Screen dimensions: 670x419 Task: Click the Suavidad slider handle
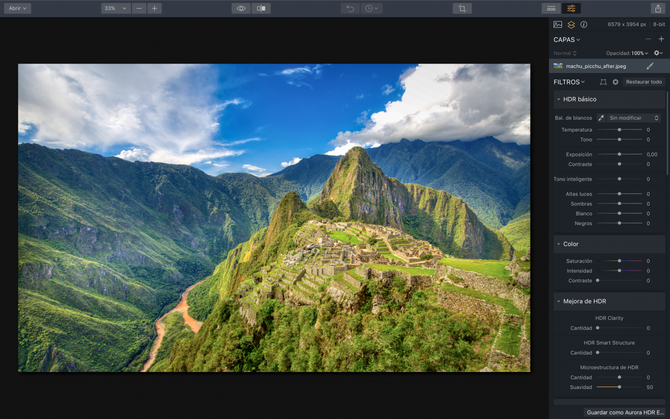619,387
